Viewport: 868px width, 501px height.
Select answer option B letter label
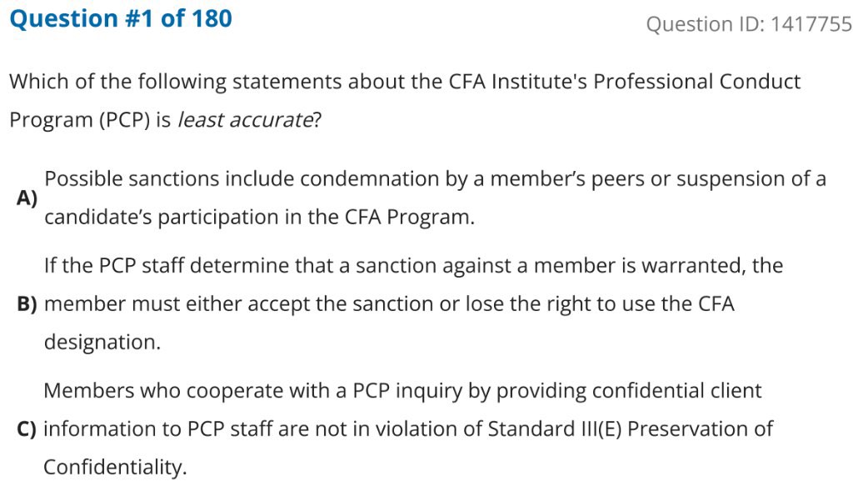pyautogui.click(x=27, y=304)
